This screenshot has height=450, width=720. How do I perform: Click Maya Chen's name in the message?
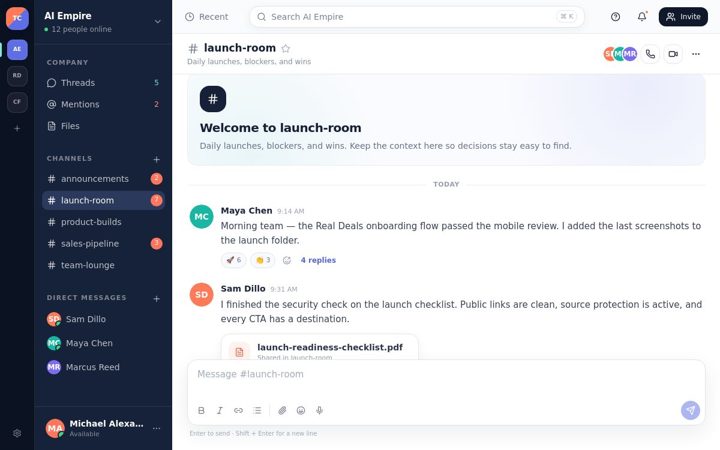[x=247, y=211]
